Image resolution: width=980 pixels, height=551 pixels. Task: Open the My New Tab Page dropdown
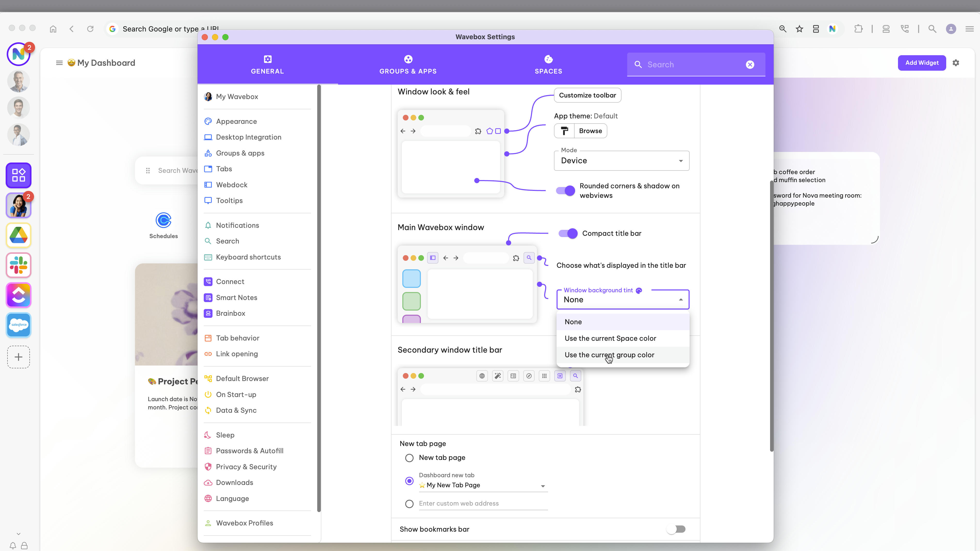pyautogui.click(x=483, y=485)
